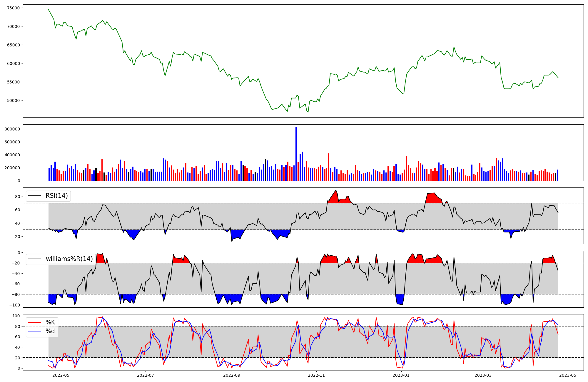Click the RSI(14) legend label

[x=56, y=196]
